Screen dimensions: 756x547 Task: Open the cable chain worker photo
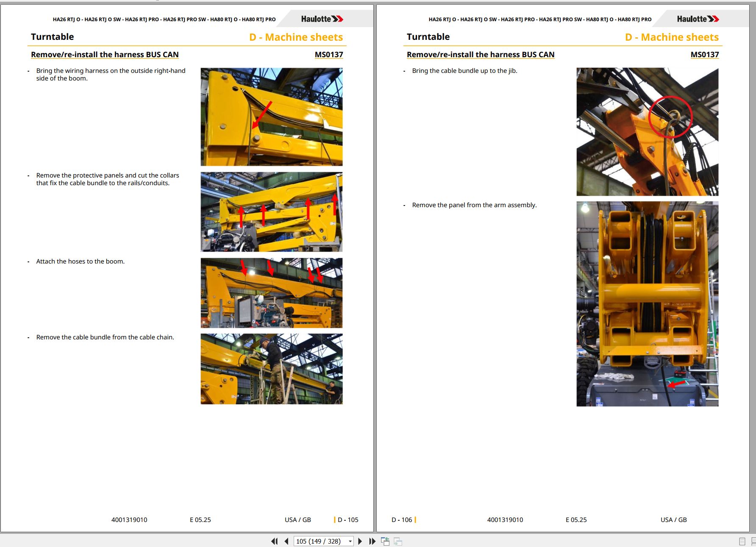tap(272, 369)
